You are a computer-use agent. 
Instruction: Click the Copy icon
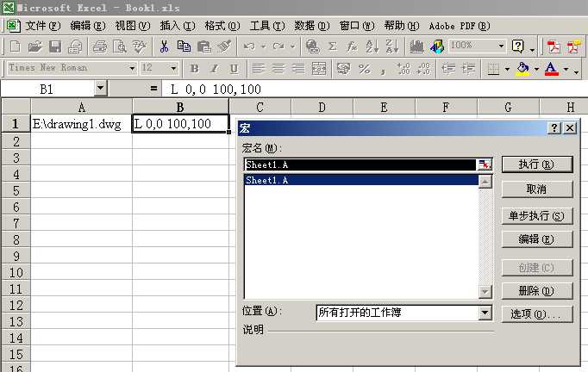click(184, 46)
